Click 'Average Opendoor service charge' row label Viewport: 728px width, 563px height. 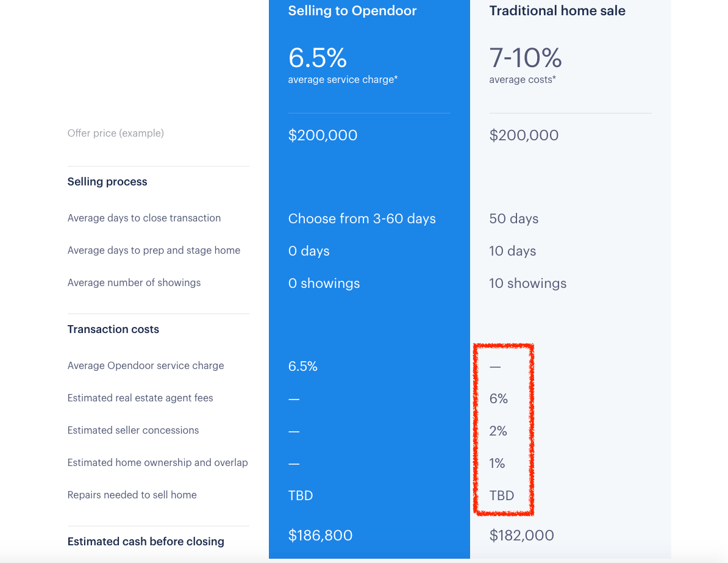(146, 365)
